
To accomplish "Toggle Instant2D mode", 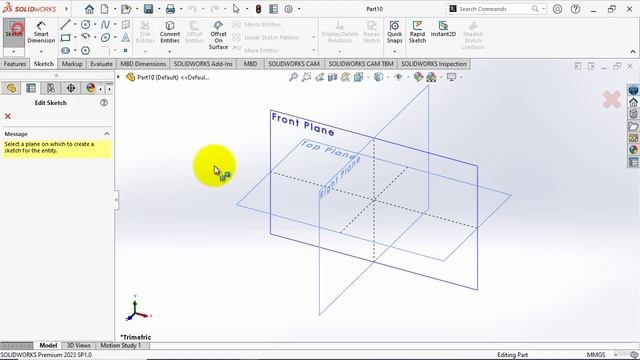I will pyautogui.click(x=443, y=29).
